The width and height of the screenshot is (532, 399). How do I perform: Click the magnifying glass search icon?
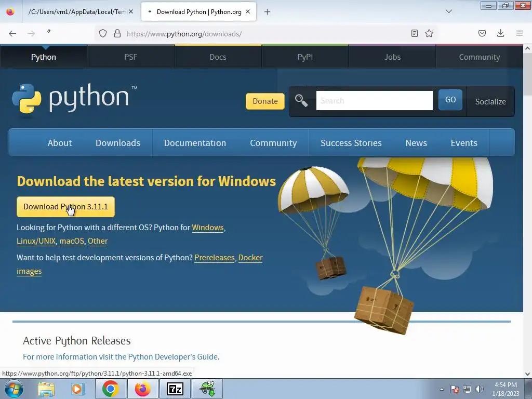click(x=301, y=101)
